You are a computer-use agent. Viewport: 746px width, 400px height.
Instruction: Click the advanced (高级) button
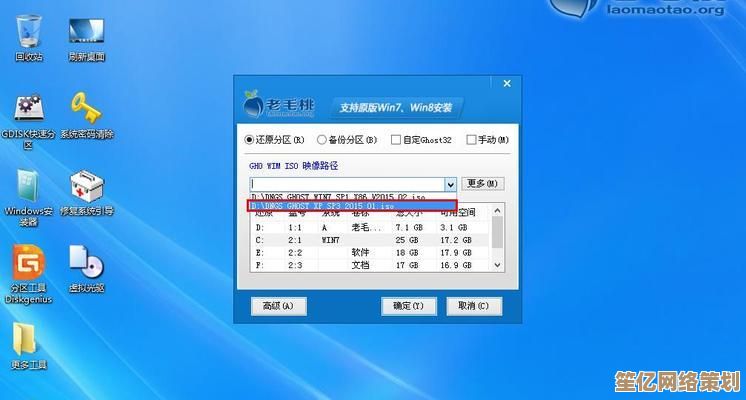279,306
